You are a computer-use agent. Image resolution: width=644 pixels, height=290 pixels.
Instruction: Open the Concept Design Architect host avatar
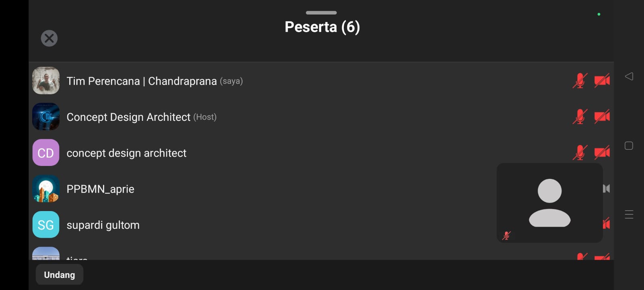46,117
